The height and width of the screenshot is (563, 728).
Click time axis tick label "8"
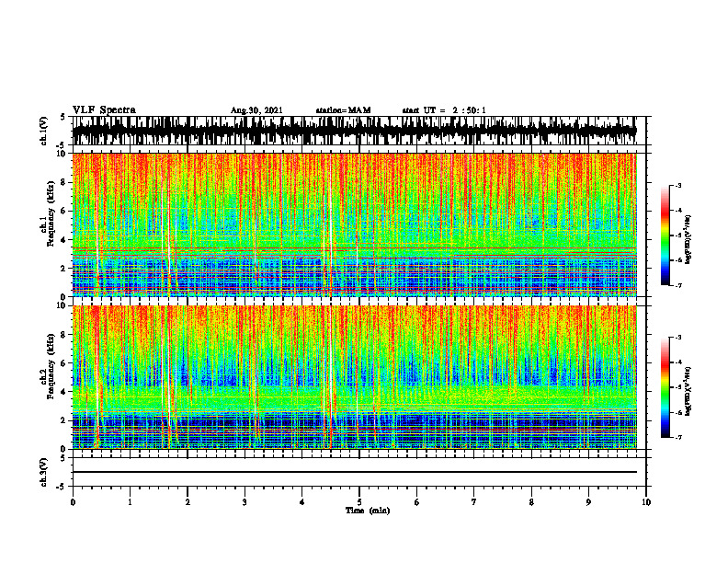531,502
